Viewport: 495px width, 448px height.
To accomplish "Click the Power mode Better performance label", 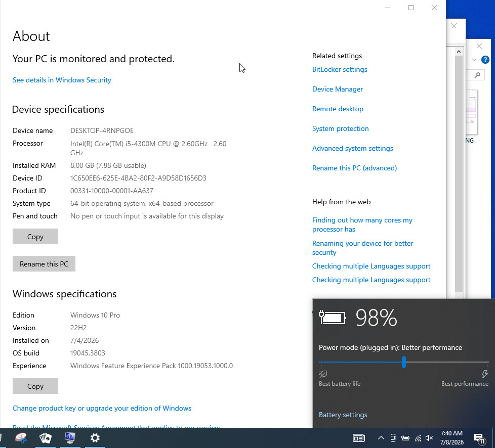I will point(390,348).
